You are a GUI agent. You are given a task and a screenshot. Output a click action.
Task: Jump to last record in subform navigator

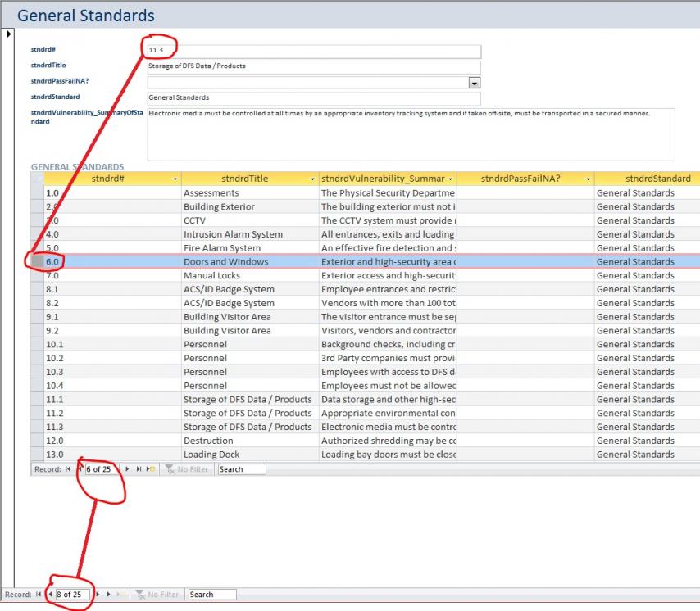tap(139, 469)
